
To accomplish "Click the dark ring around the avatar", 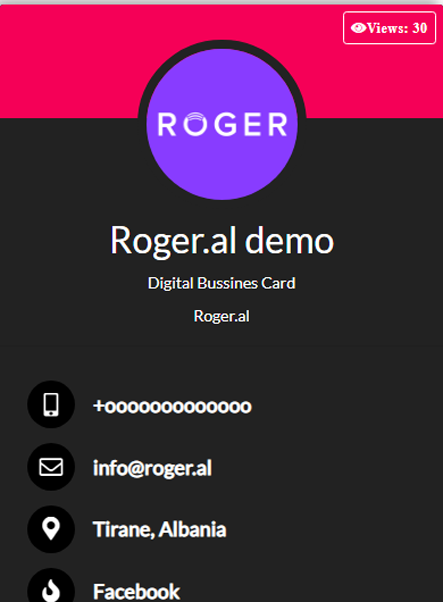I will click(x=222, y=44).
